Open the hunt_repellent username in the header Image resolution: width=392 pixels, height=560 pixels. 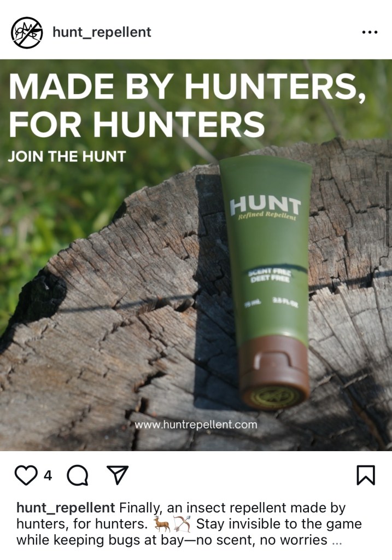102,32
